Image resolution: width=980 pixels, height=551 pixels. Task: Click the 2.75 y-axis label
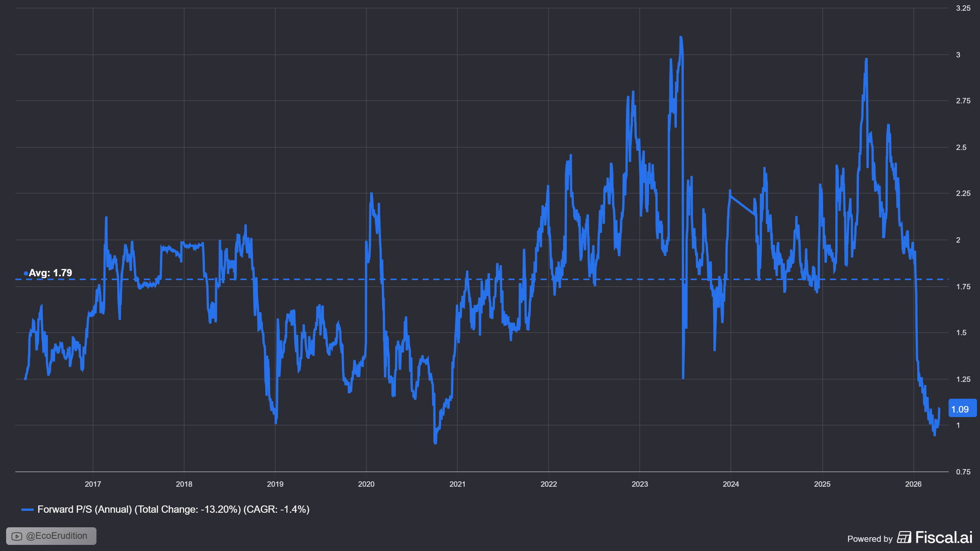pos(963,101)
